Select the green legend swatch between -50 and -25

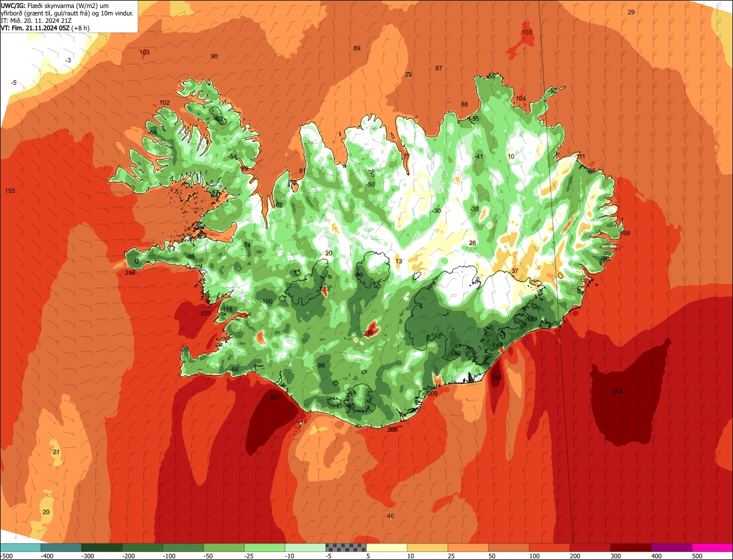click(x=224, y=547)
